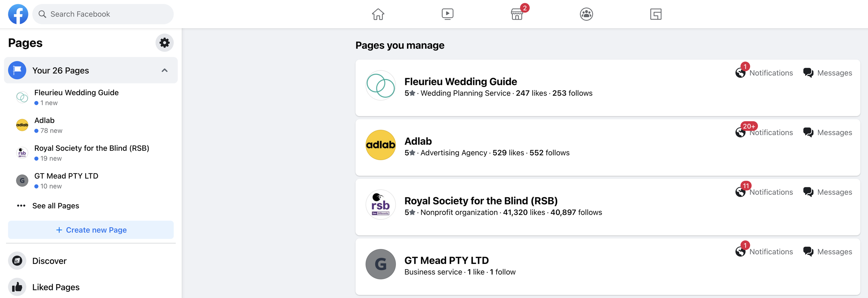Open the Gaming icon in top bar

pos(656,14)
